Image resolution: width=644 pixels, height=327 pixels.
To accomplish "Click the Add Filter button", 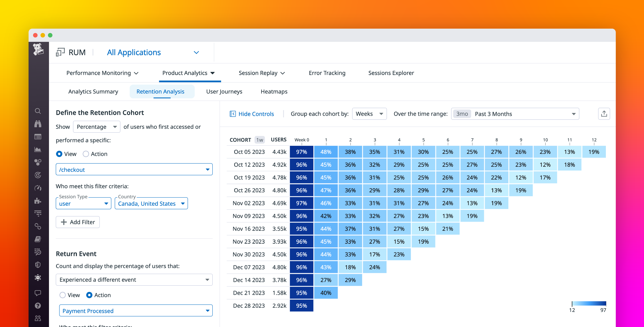I will (x=77, y=222).
